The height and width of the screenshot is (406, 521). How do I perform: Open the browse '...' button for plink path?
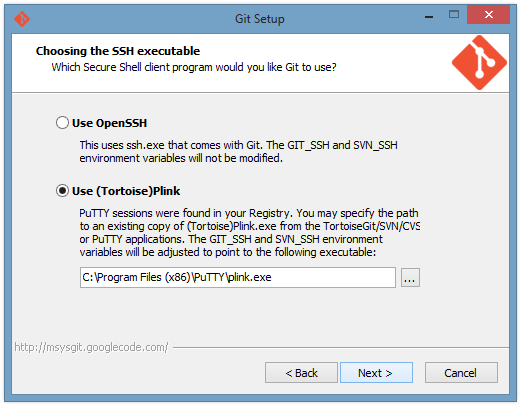(x=410, y=277)
